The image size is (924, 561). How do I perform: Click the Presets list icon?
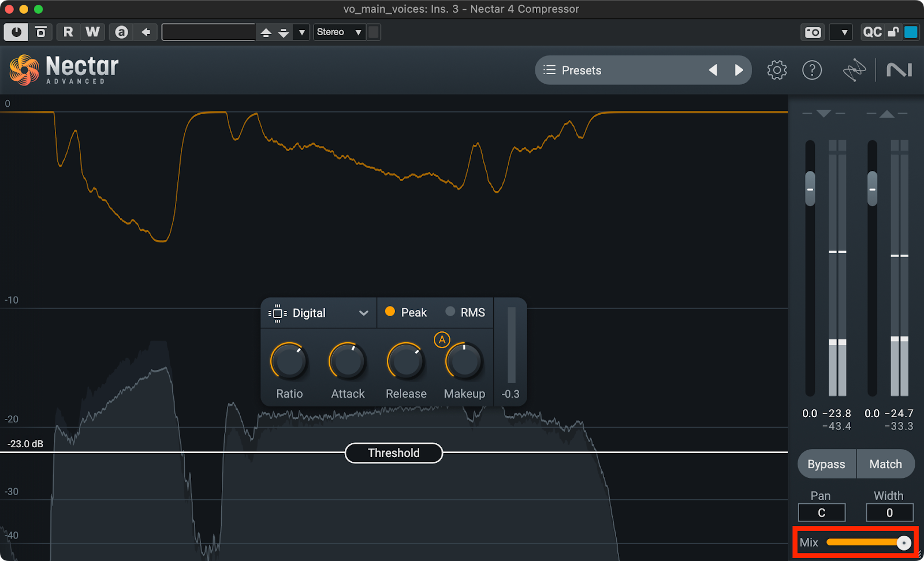point(549,70)
